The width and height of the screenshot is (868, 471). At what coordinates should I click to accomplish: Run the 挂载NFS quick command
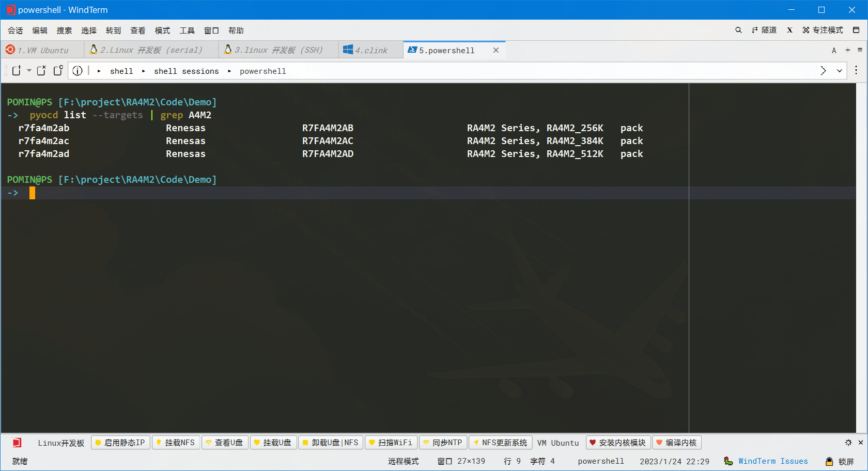click(176, 443)
